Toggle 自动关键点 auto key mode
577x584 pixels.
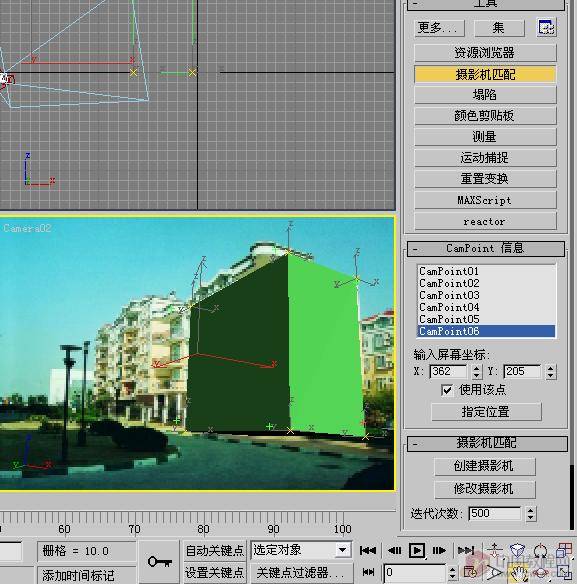click(215, 550)
